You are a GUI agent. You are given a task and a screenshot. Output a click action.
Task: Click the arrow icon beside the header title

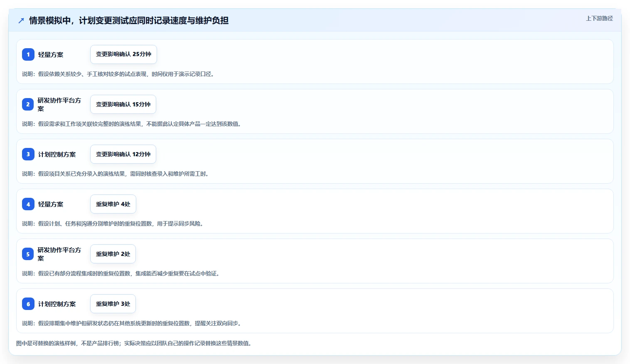(x=21, y=20)
